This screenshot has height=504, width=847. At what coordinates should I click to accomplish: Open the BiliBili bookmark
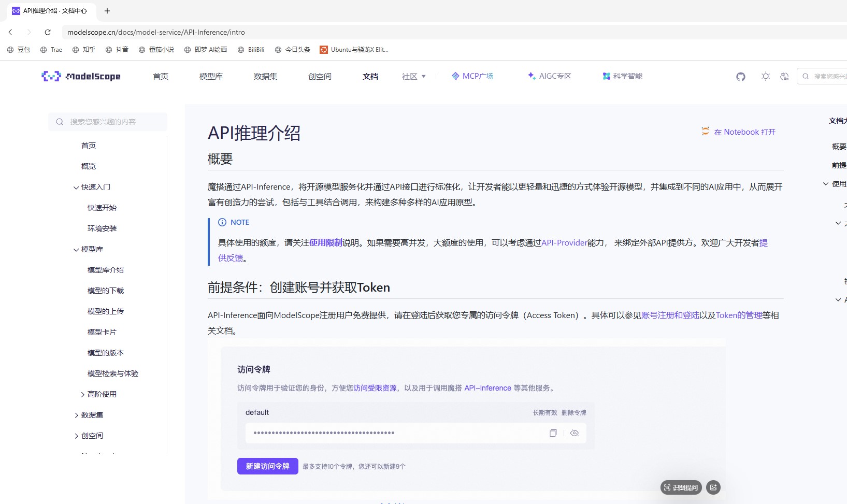[x=251, y=50]
